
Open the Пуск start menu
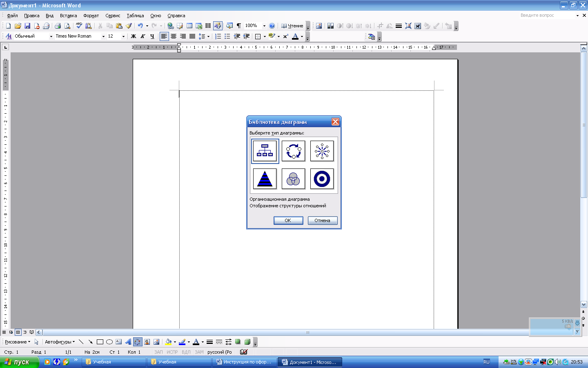click(19, 362)
